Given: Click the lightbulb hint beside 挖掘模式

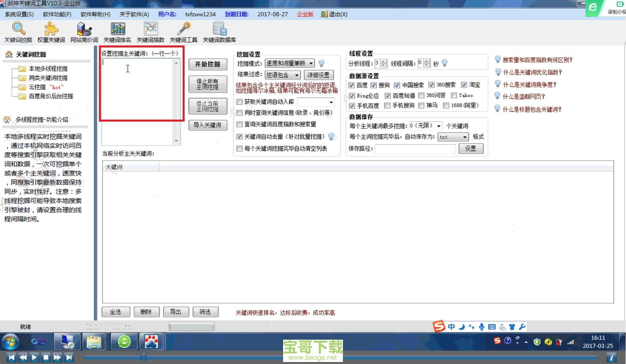Looking at the screenshot, I should tap(321, 63).
